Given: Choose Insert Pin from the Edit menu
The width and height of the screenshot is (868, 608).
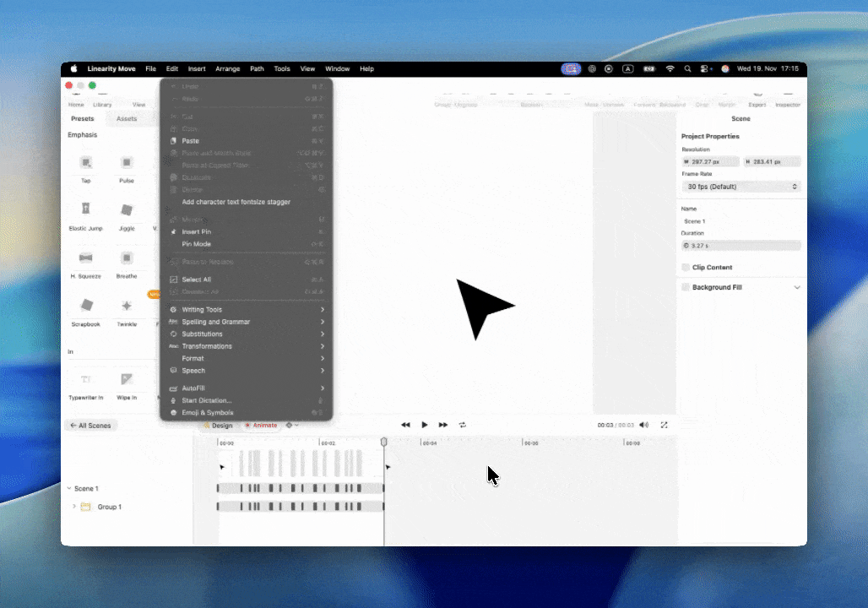Looking at the screenshot, I should tap(196, 231).
